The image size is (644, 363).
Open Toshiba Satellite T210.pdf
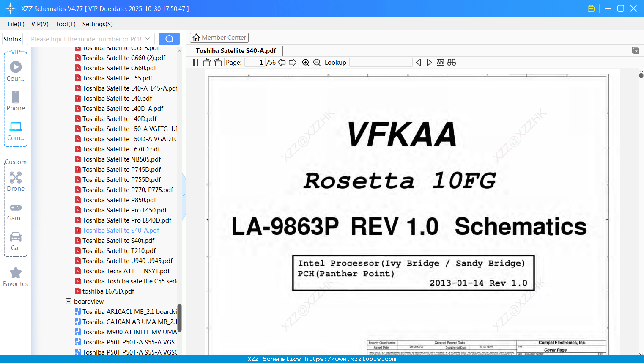[x=119, y=251]
